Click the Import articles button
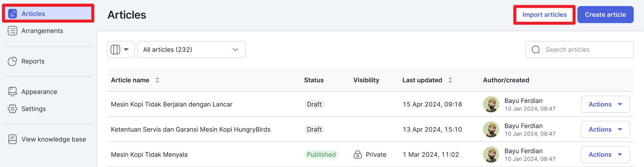The height and width of the screenshot is (167, 644). [544, 15]
